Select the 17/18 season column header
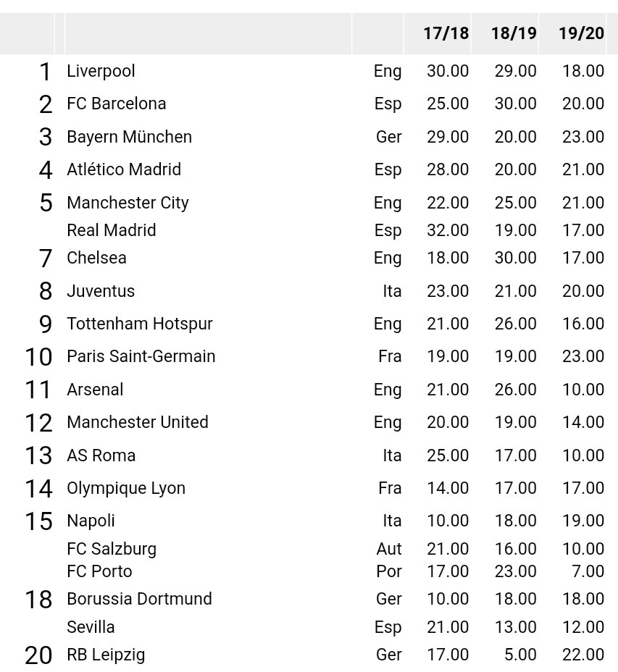 [446, 33]
